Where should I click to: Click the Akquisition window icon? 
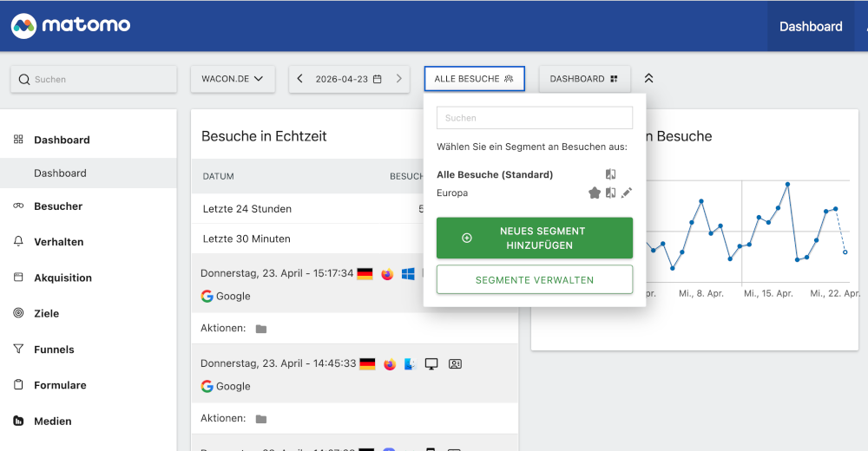coord(18,278)
